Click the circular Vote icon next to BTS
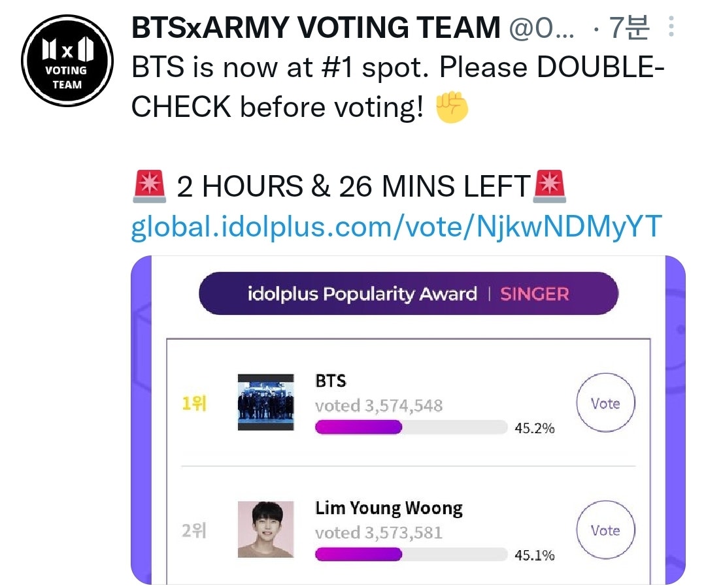The image size is (706, 588). [x=605, y=403]
